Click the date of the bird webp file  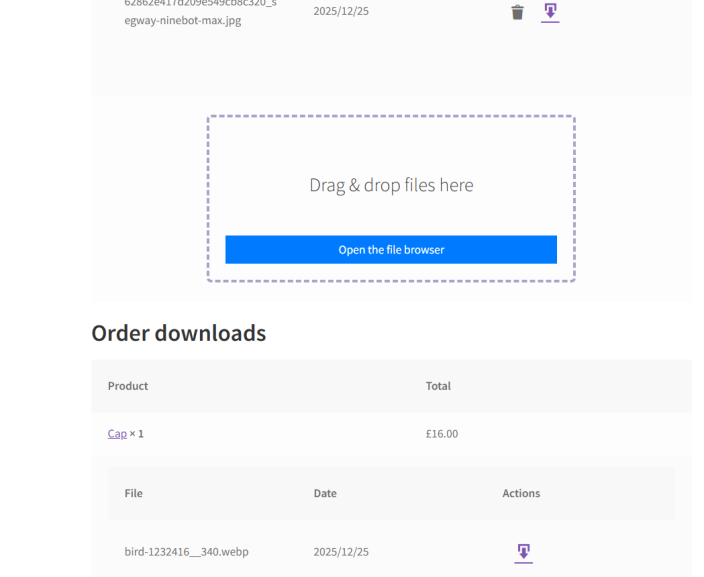(x=341, y=552)
